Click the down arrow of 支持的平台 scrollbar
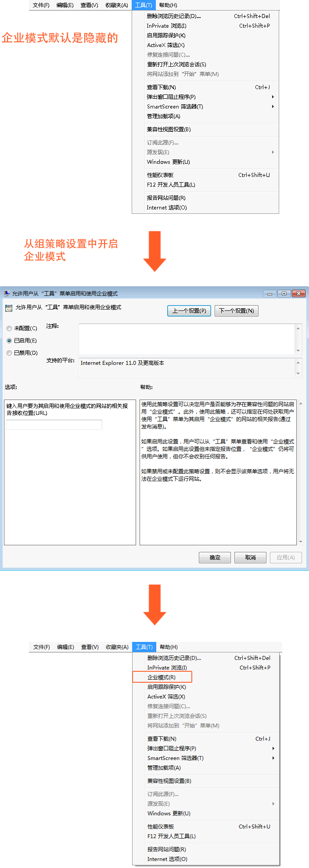 (298, 374)
